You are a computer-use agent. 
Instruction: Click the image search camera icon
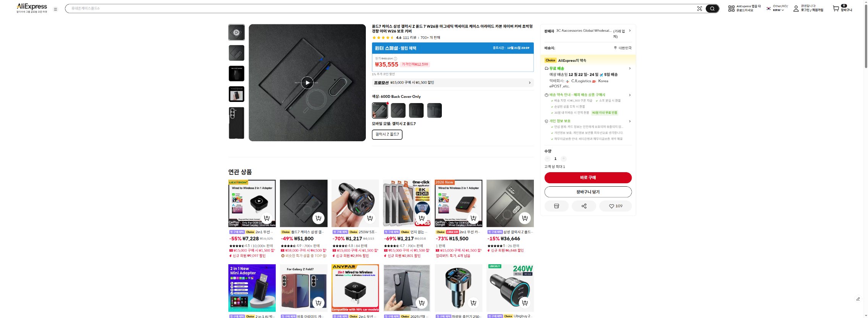(699, 8)
